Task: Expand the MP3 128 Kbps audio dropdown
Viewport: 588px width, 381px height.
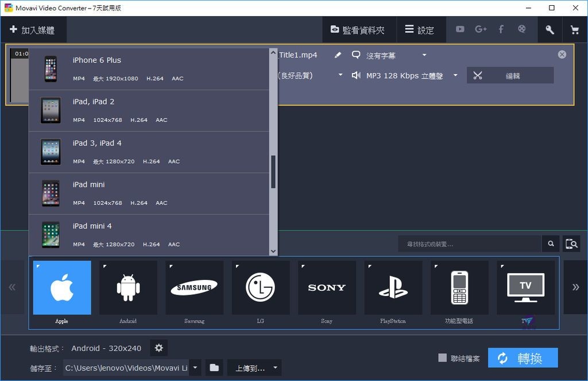Action: (455, 75)
